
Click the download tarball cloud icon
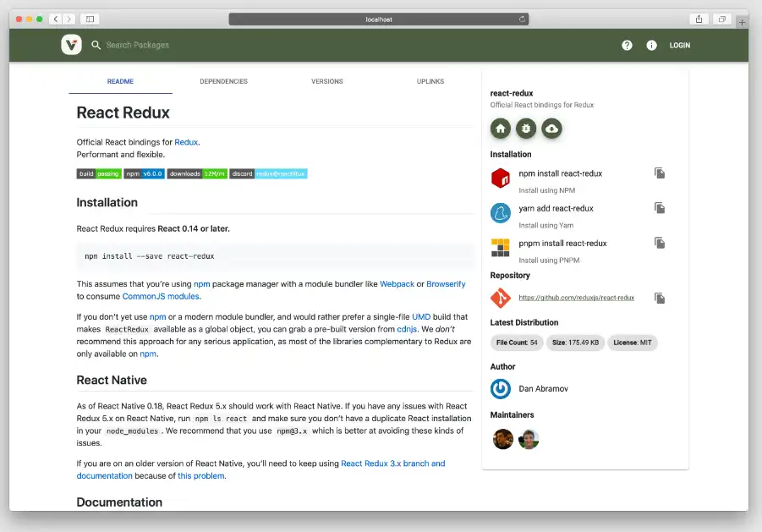point(551,129)
